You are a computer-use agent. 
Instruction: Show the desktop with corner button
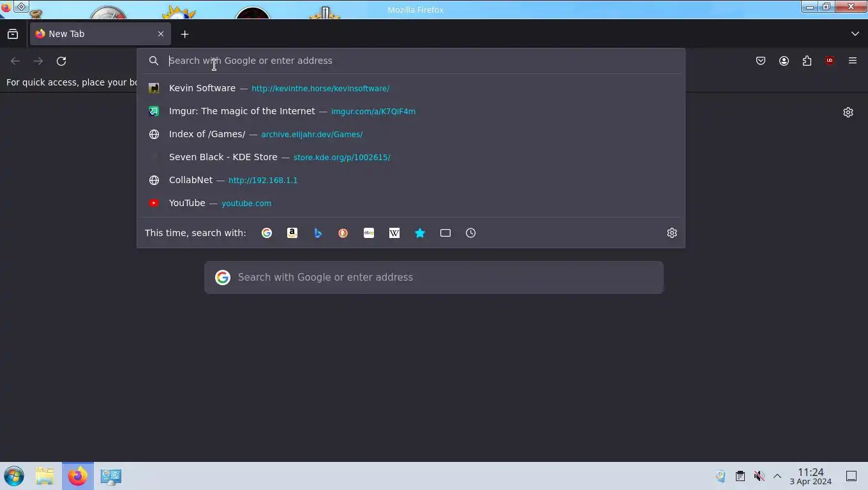coord(851,476)
